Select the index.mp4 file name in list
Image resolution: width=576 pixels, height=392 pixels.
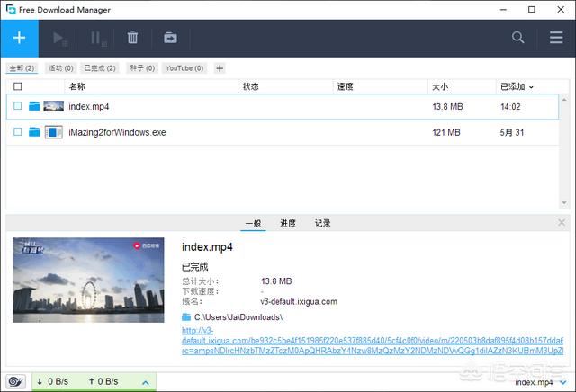point(89,107)
